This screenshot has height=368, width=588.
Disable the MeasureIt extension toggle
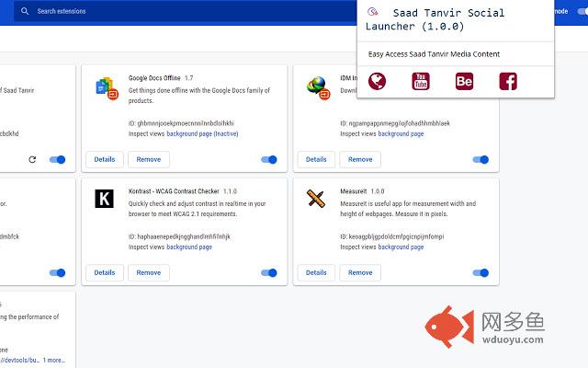pos(481,273)
